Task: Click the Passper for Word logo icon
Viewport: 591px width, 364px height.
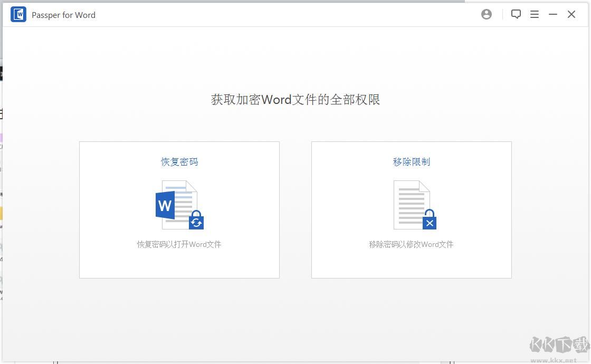Action: (x=17, y=14)
